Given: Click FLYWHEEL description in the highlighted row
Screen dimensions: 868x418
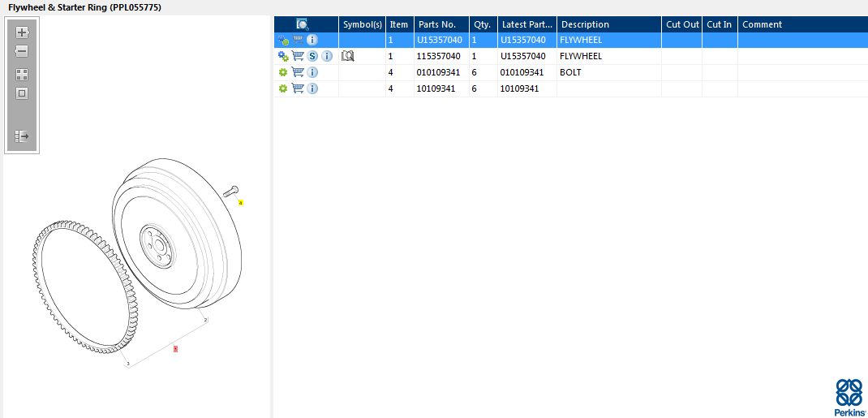Looking at the screenshot, I should (581, 40).
